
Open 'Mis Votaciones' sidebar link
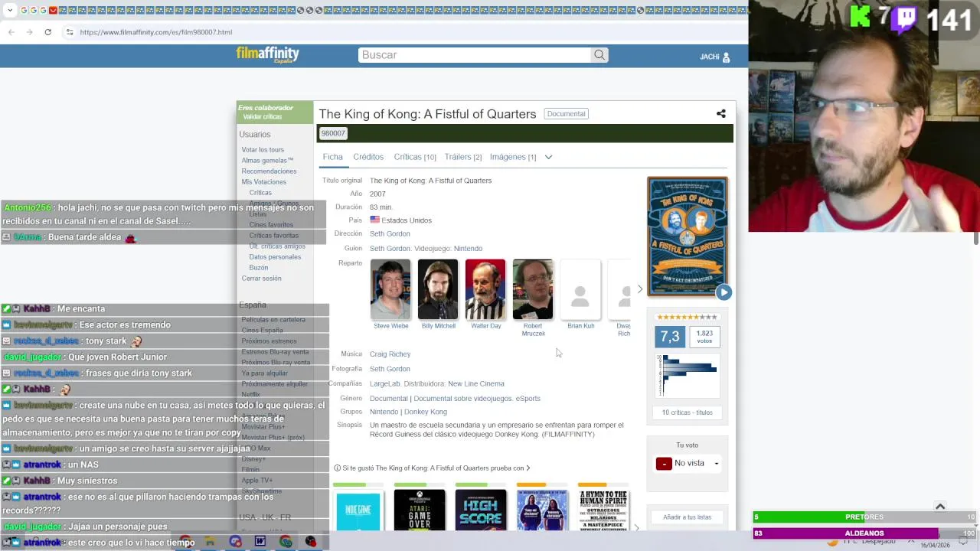[x=263, y=182]
